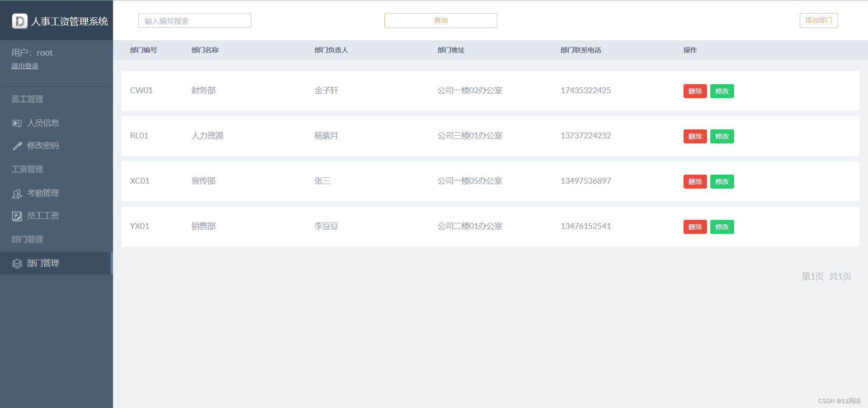The width and height of the screenshot is (868, 408).
Task: Click the 销售部 name cell
Action: point(203,226)
